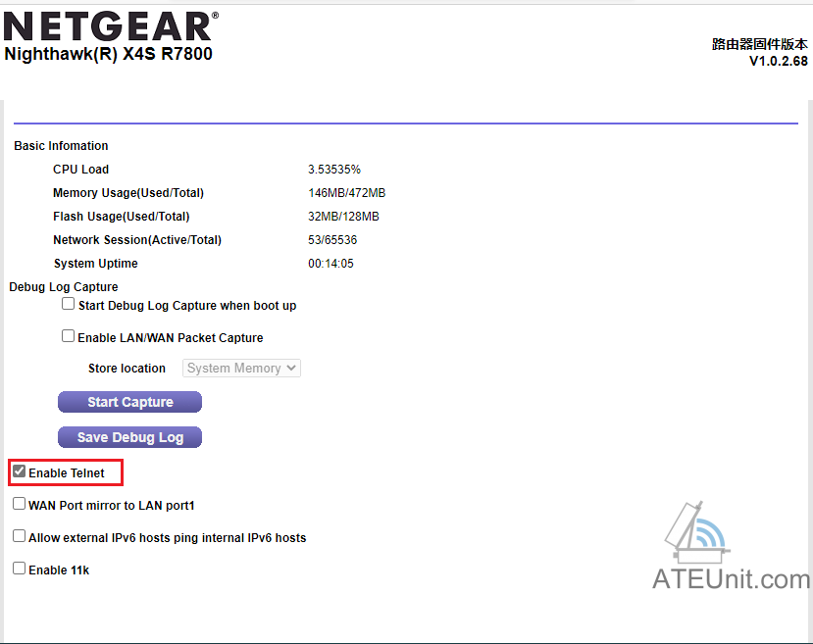Enable LAN/WAN Packet Capture checkbox
Screen dimensions: 813x644
[68, 336]
